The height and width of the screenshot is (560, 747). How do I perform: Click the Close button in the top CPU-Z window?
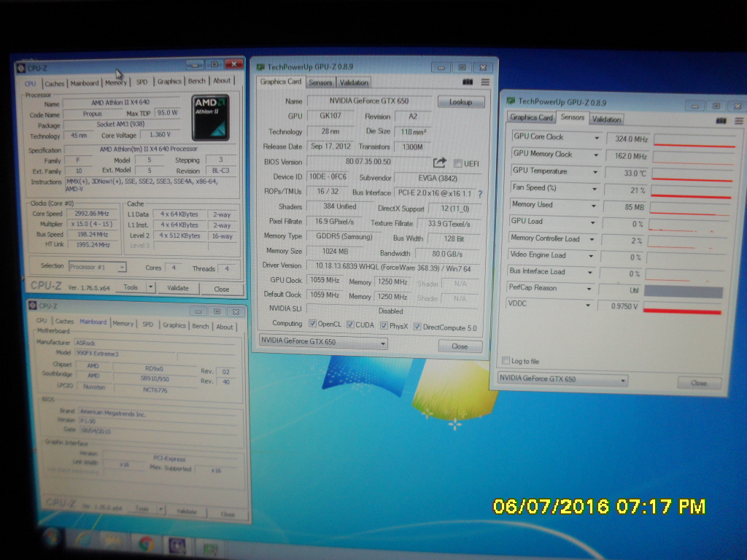tap(222, 289)
